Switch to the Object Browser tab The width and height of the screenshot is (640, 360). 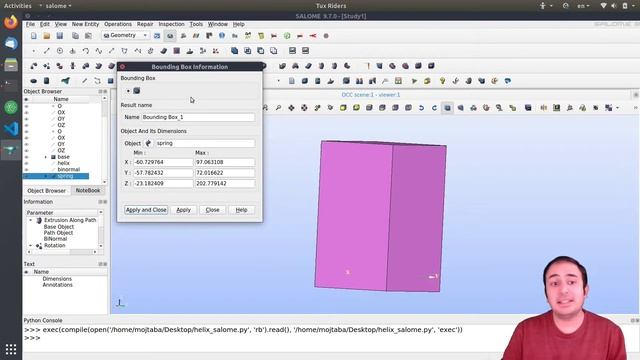[47, 191]
